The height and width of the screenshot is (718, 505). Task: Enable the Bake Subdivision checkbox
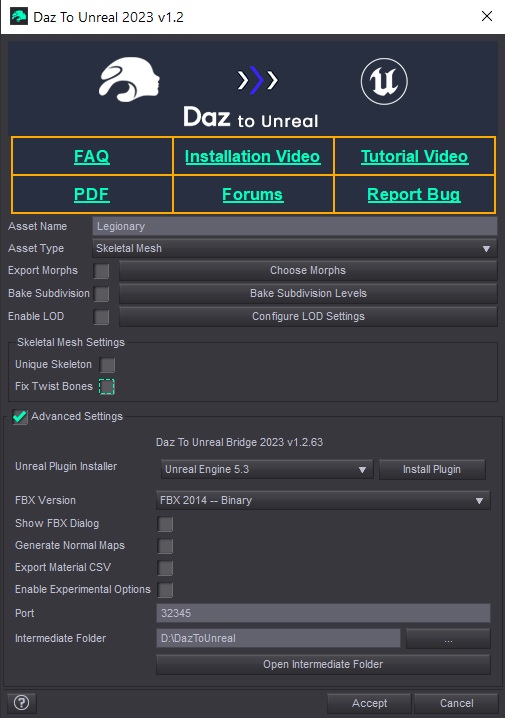coord(102,294)
